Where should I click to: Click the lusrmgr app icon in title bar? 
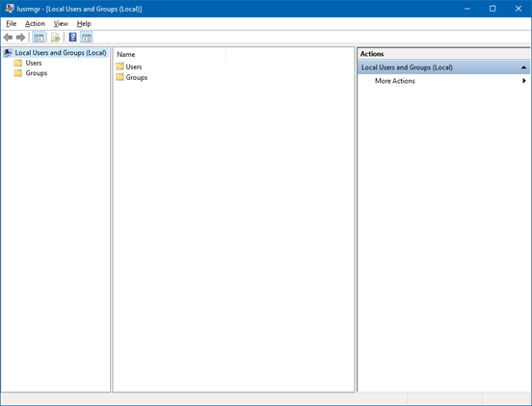pos(10,9)
